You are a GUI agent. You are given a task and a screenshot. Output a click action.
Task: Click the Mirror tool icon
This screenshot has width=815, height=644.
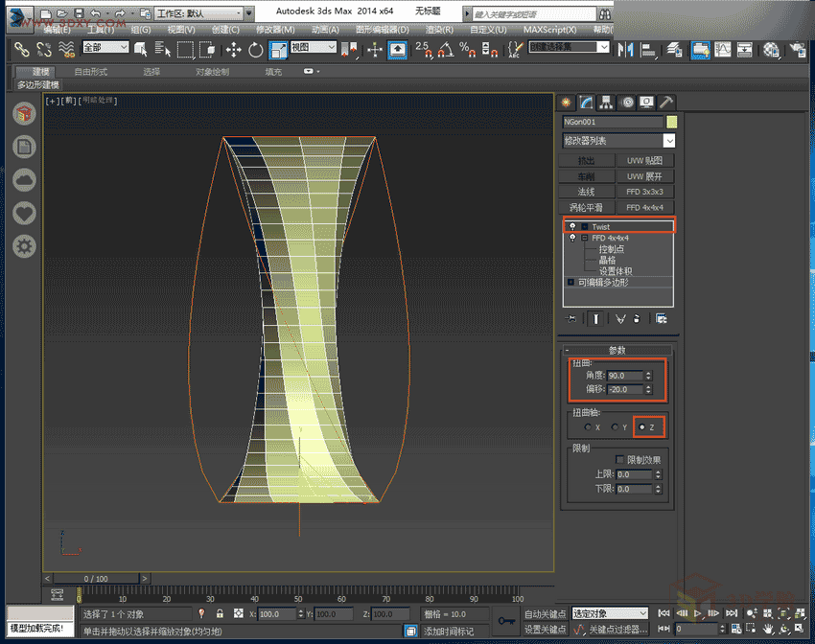(x=627, y=49)
